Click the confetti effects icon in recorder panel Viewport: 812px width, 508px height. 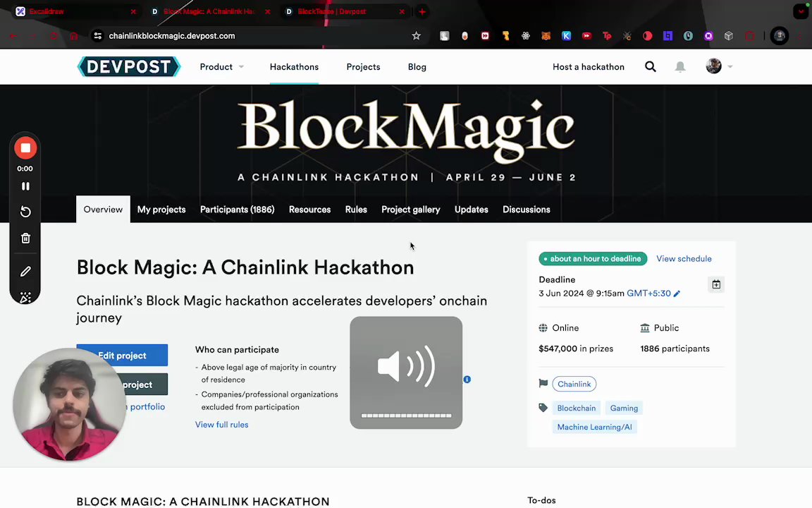click(25, 298)
